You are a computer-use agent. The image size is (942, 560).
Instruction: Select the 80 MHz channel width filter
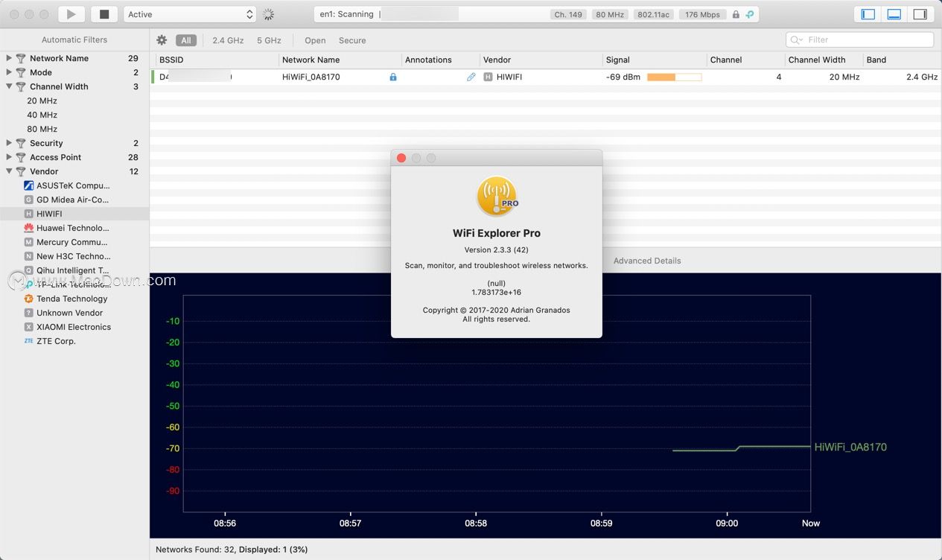(42, 129)
